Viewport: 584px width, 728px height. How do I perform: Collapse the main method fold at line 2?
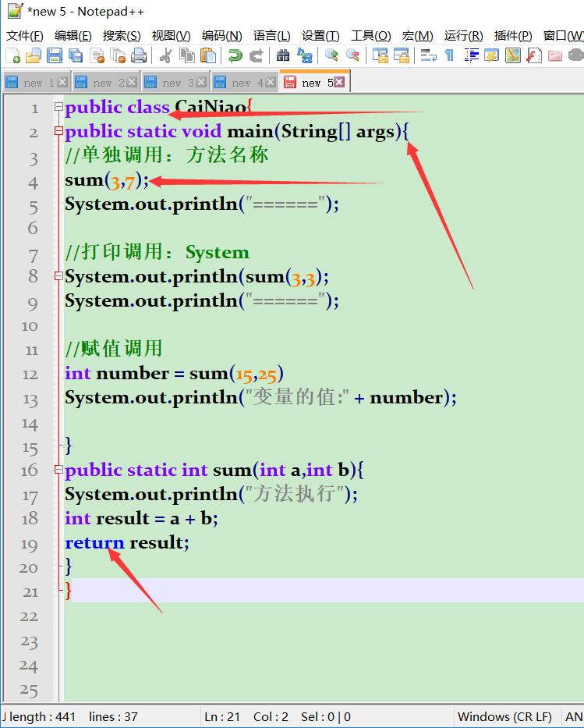(58, 131)
